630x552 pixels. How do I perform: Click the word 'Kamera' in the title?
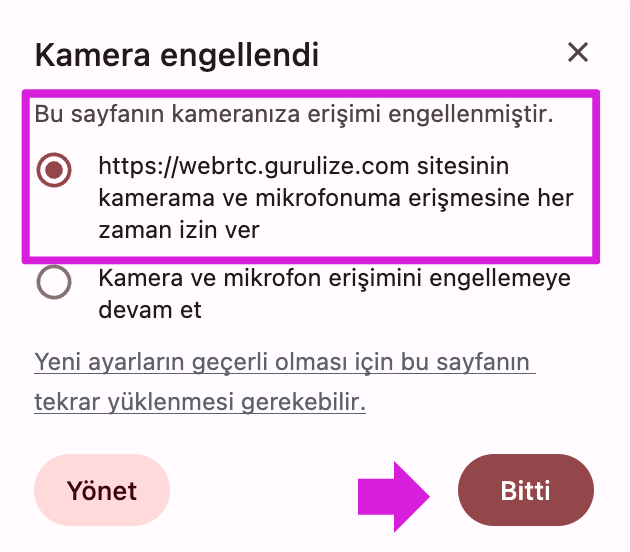coord(93,55)
